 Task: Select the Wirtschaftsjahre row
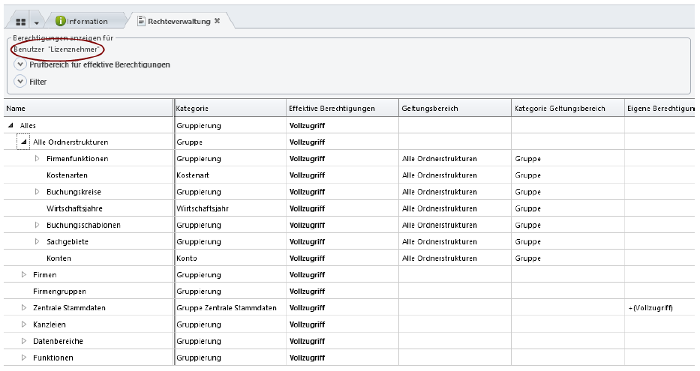(350, 208)
